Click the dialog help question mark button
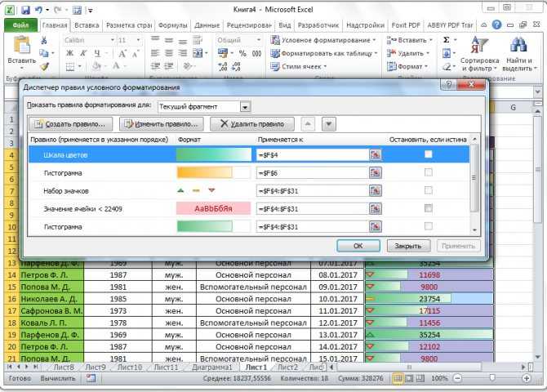Viewport: 547px width, 392px height. click(449, 84)
